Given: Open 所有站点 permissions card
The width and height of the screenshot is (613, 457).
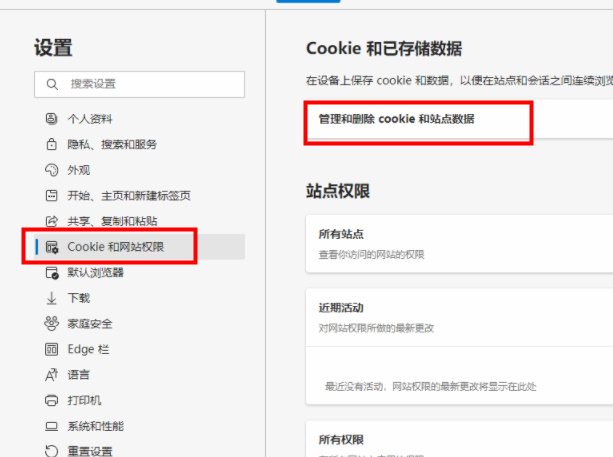Looking at the screenshot, I should 459,244.
